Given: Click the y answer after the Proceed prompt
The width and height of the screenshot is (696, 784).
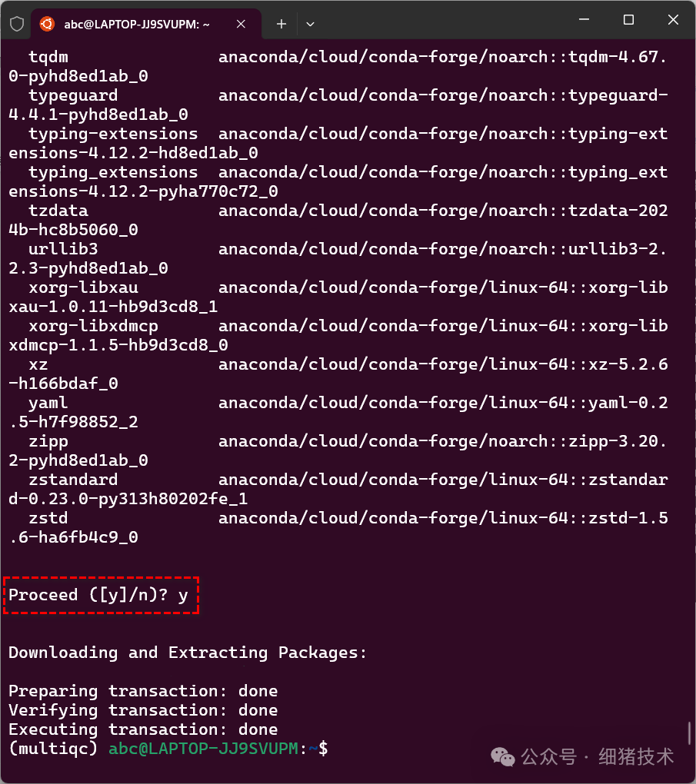Looking at the screenshot, I should pyautogui.click(x=182, y=594).
